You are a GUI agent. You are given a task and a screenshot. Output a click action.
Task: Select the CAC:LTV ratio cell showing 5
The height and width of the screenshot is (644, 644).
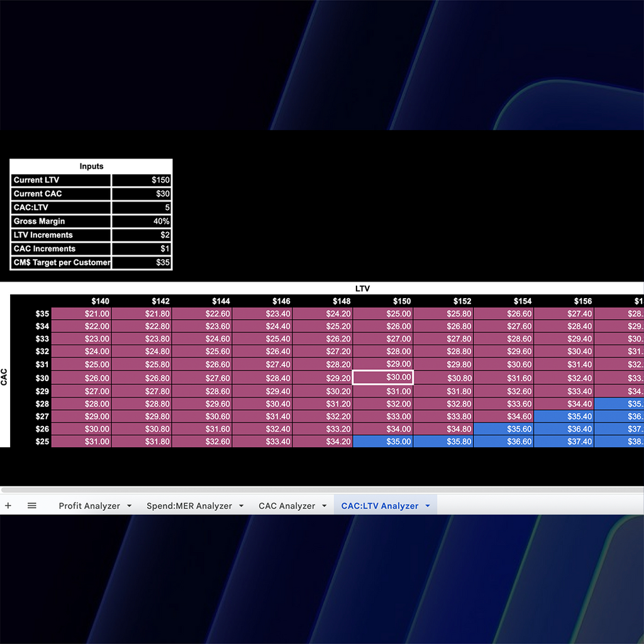pyautogui.click(x=142, y=207)
